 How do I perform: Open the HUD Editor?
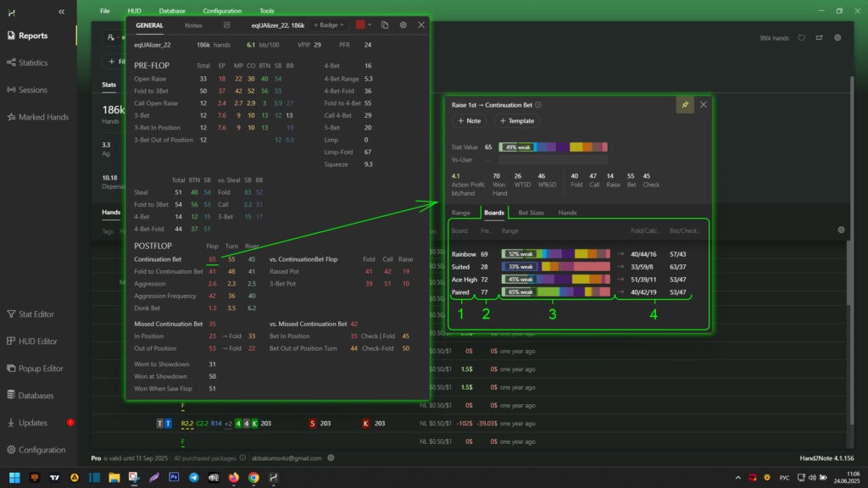tap(37, 341)
